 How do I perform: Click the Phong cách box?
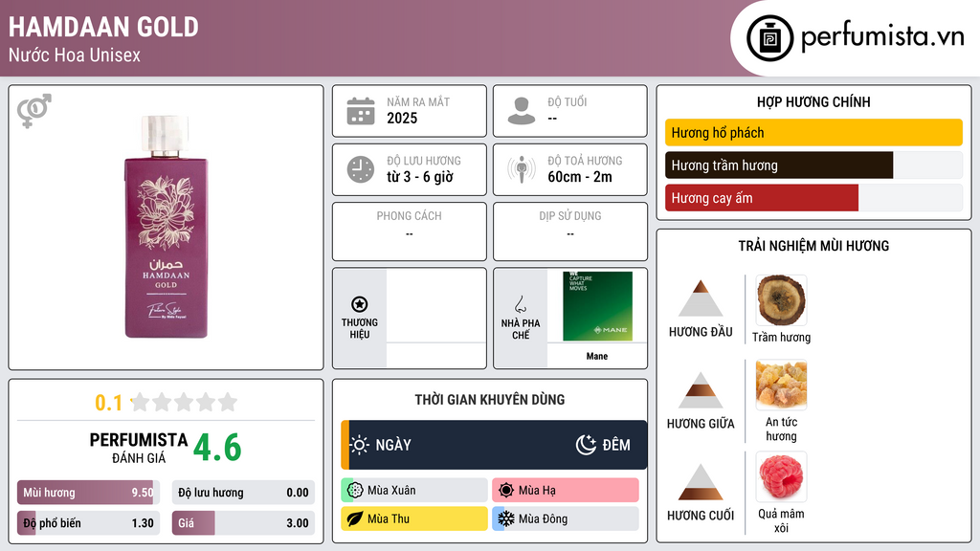(x=410, y=231)
